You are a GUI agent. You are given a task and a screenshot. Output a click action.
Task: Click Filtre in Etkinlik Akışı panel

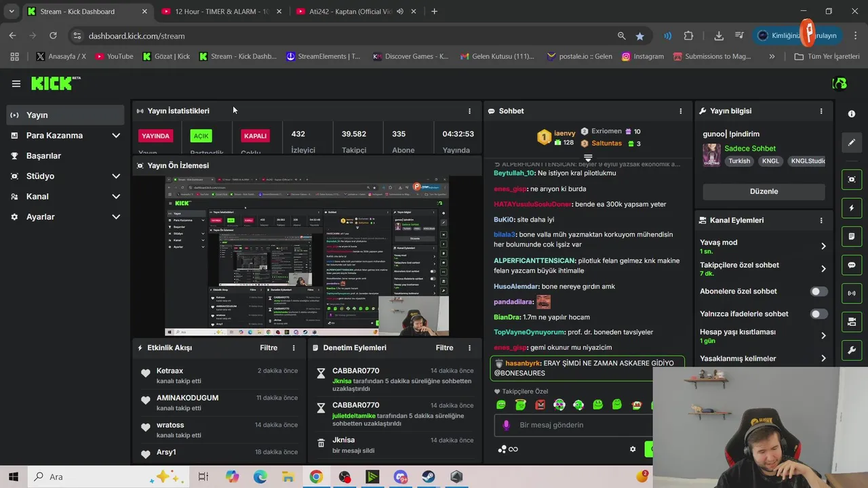pyautogui.click(x=269, y=348)
